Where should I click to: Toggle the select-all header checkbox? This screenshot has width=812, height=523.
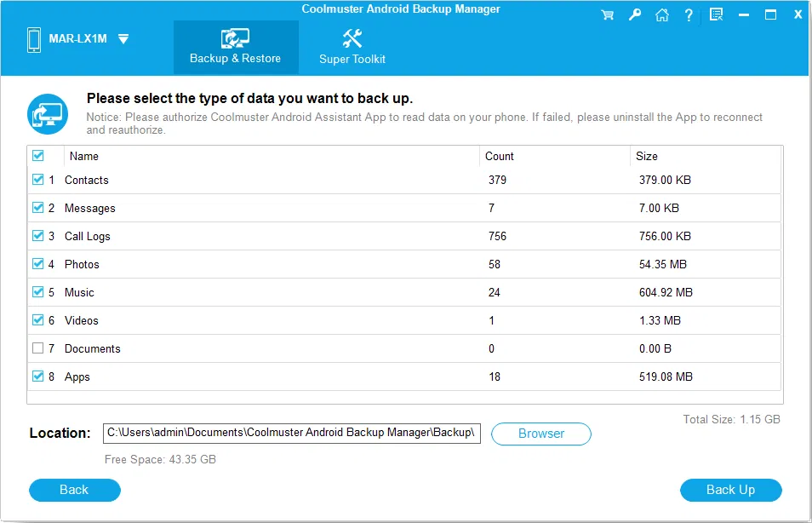coord(37,156)
